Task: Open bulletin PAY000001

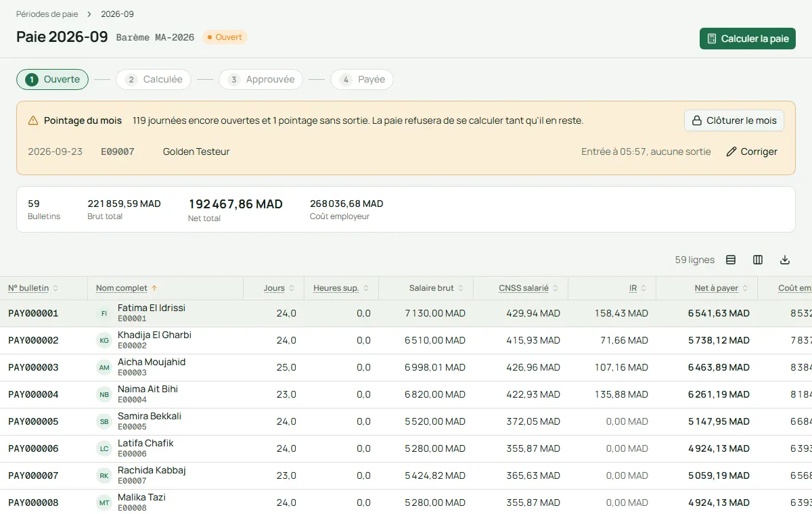Action: [x=33, y=313]
